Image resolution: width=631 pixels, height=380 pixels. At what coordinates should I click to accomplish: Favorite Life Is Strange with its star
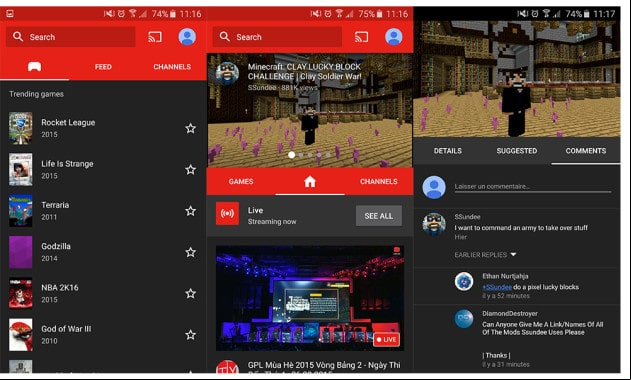pyautogui.click(x=190, y=169)
